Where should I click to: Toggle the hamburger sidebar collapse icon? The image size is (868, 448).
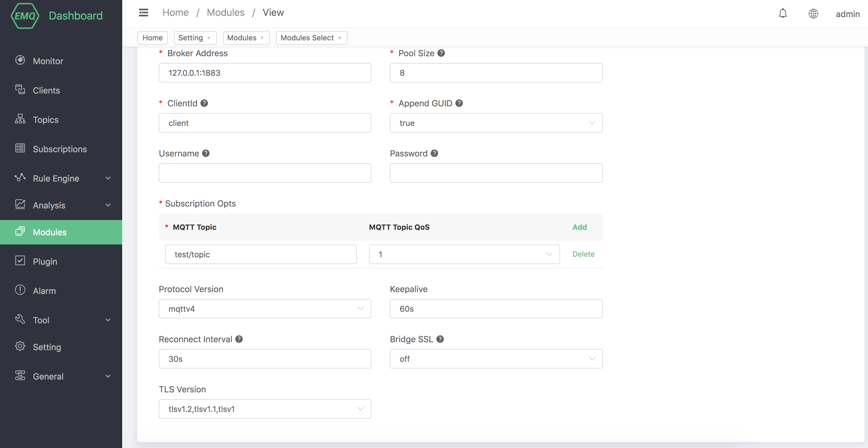tap(144, 13)
